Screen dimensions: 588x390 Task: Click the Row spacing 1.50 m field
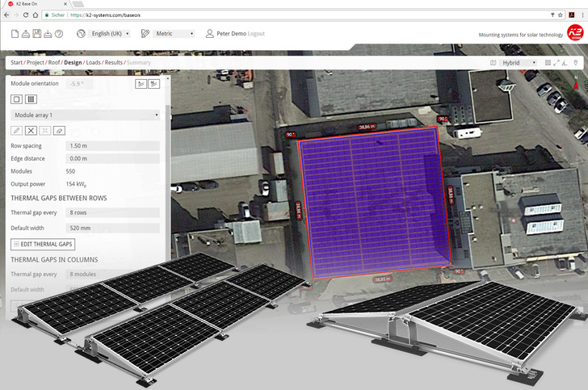coord(113,146)
